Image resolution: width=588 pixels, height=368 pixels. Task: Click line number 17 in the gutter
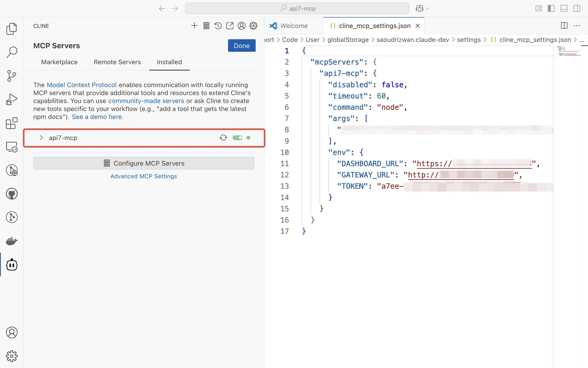coord(285,231)
